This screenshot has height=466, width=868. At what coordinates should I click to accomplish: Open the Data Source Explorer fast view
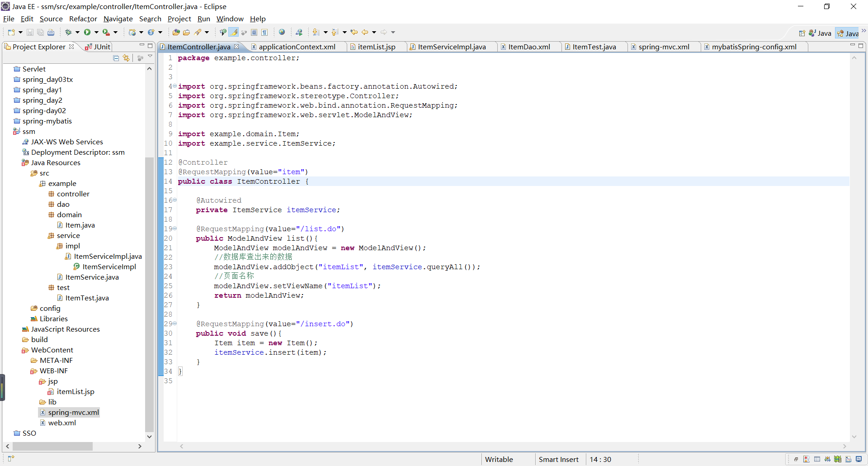pyautogui.click(x=838, y=459)
